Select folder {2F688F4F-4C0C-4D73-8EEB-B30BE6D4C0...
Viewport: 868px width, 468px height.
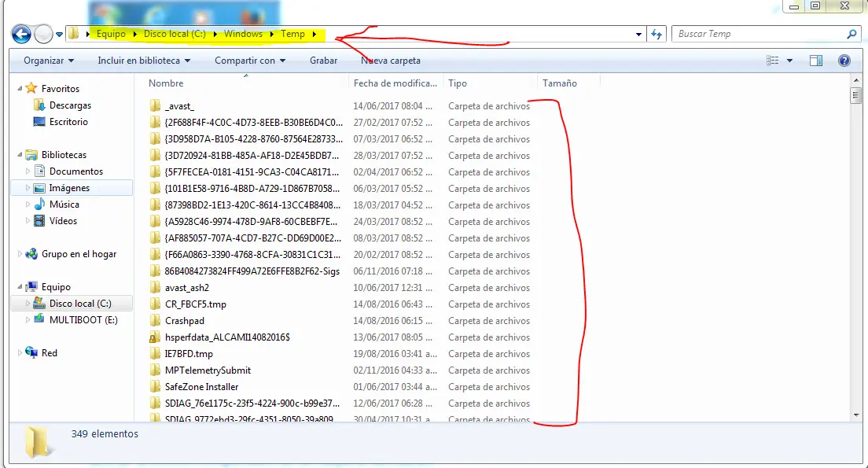point(253,123)
